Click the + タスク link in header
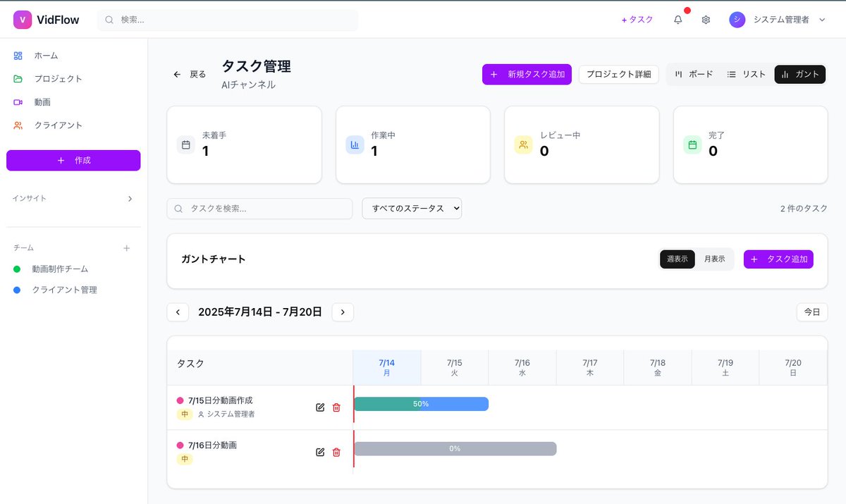Screen dimensions: 846x504 point(637,20)
